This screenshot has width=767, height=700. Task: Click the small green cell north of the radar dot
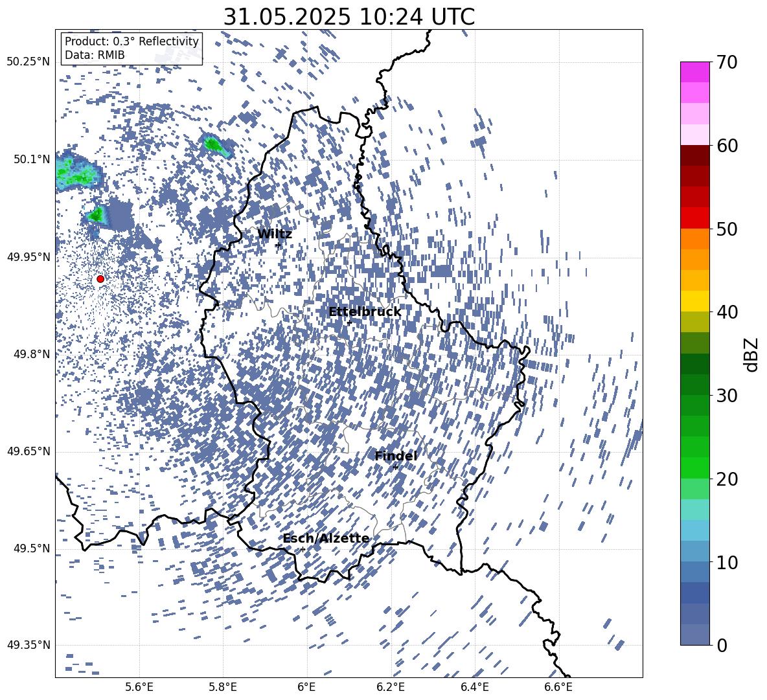(97, 214)
